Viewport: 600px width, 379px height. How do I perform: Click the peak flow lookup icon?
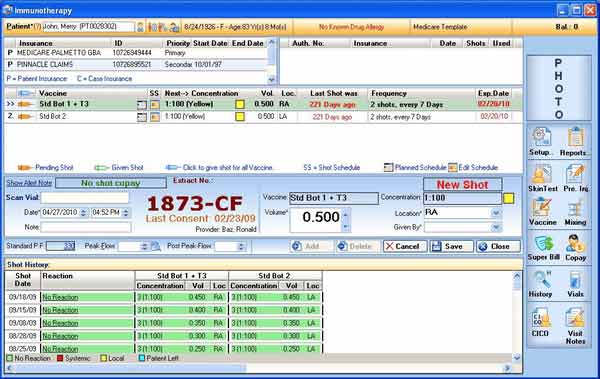coord(156,246)
